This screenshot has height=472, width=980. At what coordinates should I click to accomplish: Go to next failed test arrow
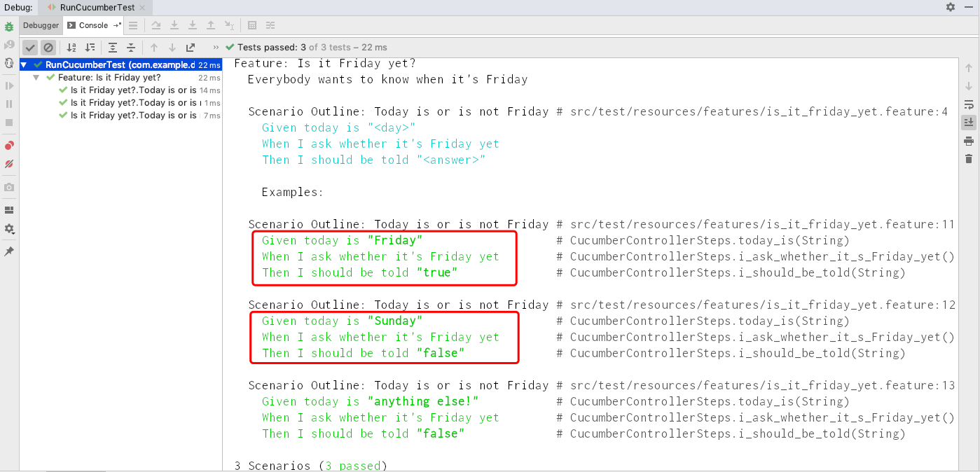[172, 48]
